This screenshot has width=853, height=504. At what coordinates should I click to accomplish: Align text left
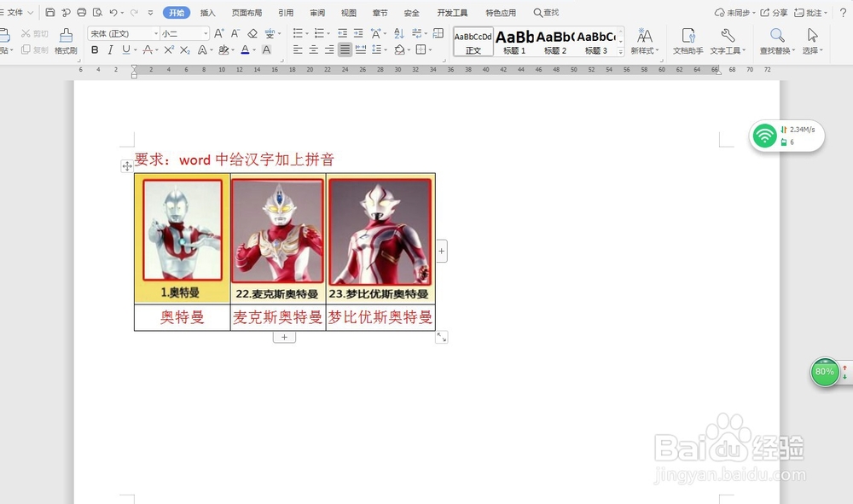pyautogui.click(x=298, y=50)
